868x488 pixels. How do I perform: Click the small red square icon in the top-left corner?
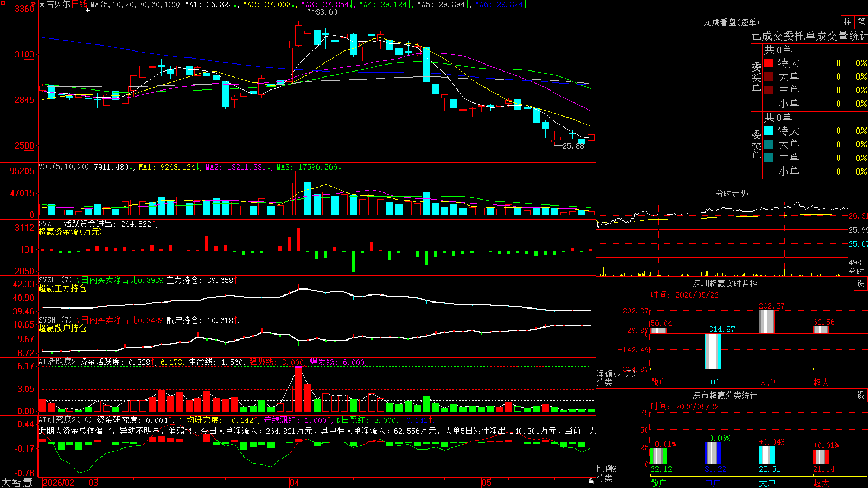click(x=3, y=3)
